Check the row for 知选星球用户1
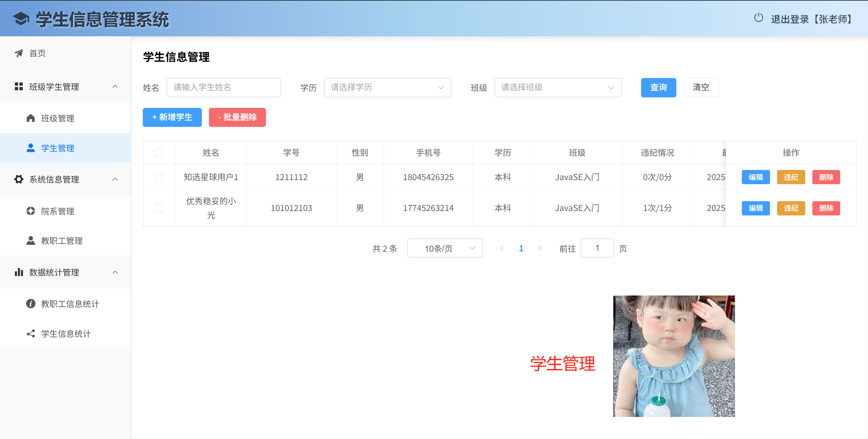This screenshot has width=868, height=439. pyautogui.click(x=159, y=177)
